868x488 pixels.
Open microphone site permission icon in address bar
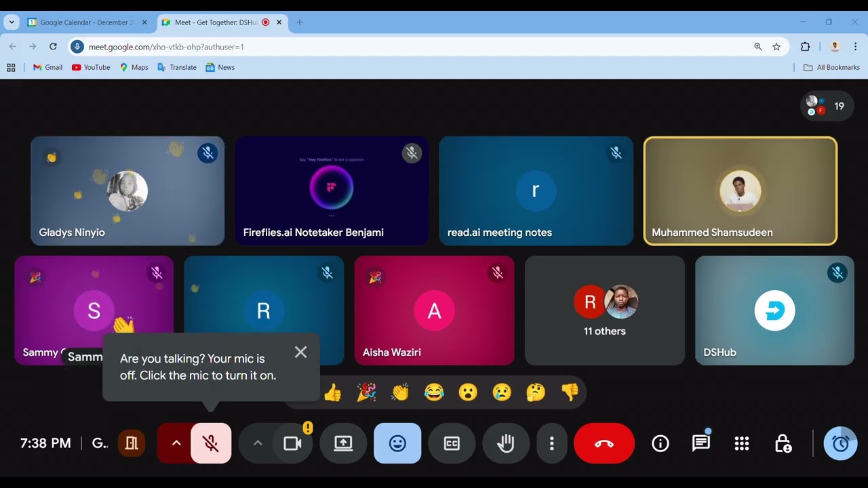tap(77, 47)
